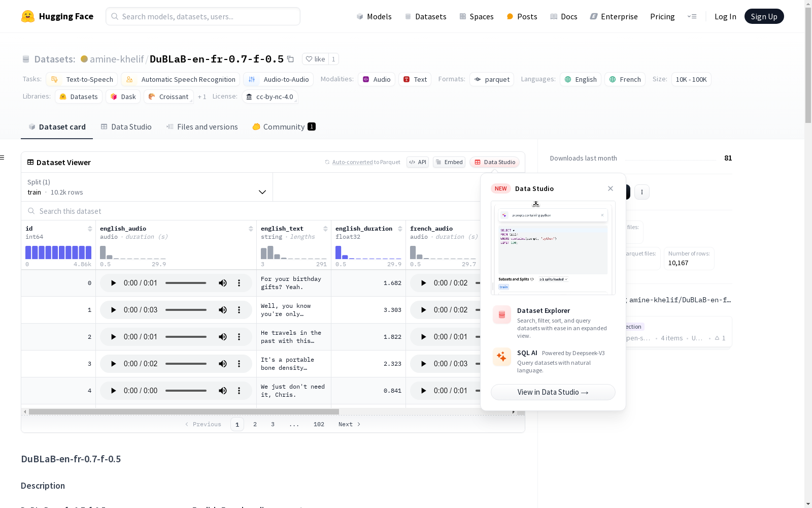812x508 pixels.
Task: Seek the english_audio slider in row 2
Action: click(x=186, y=337)
